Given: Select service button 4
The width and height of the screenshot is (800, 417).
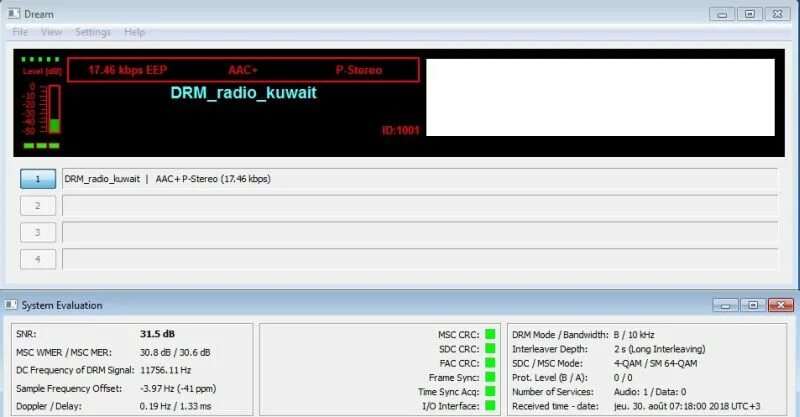Looking at the screenshot, I should click(x=38, y=259).
